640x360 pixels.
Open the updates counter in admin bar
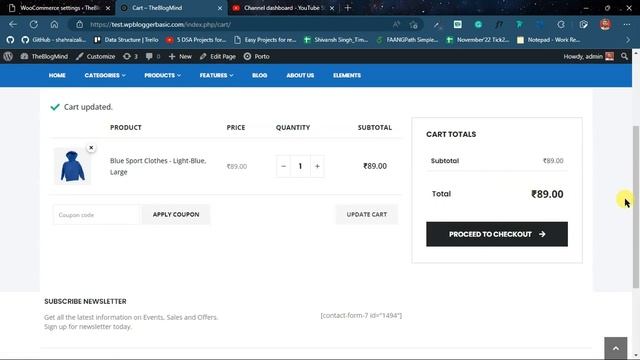tap(130, 56)
